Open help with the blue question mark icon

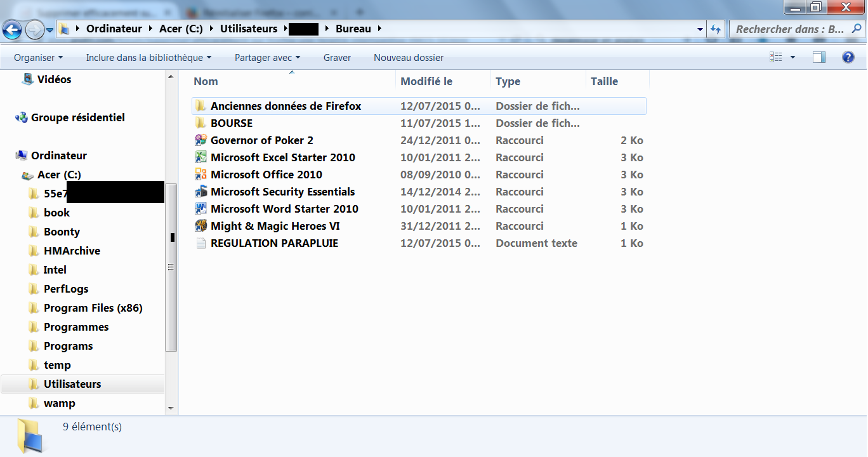tap(848, 57)
